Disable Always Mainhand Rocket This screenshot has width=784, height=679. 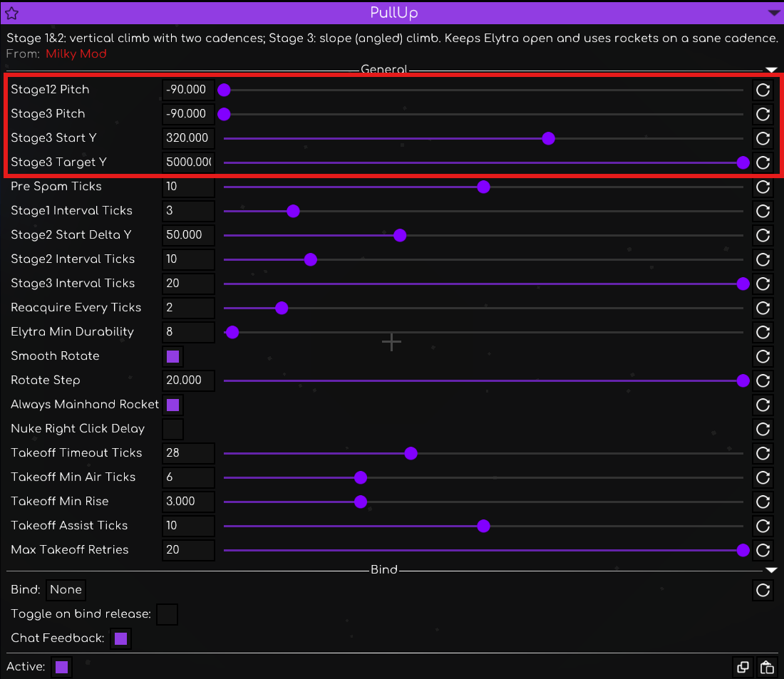(x=172, y=405)
